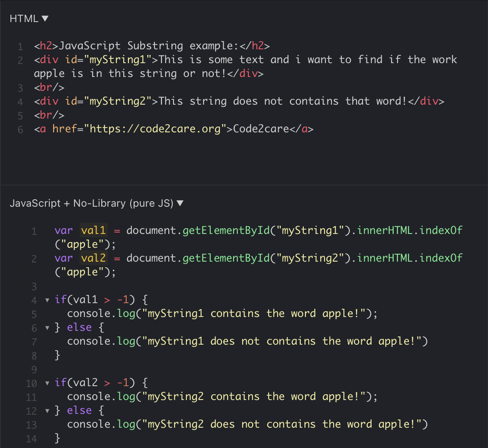Collapse the else block at line 12

[47, 410]
